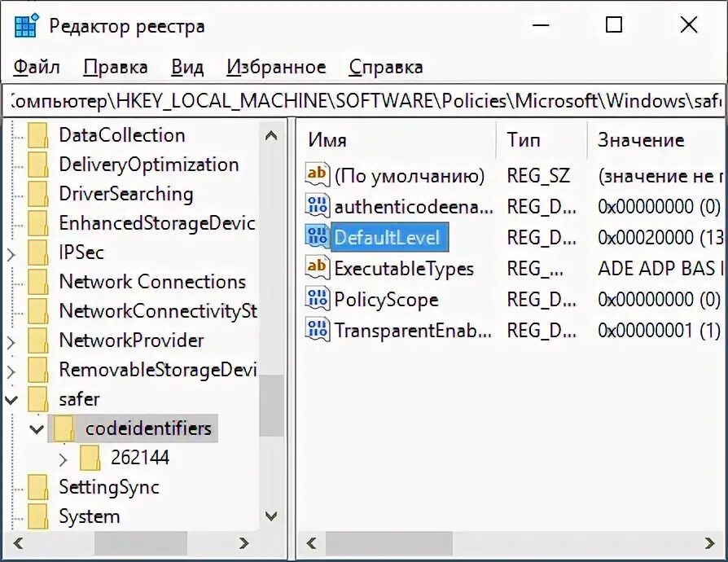
Task: Click the ADE ADP BAS data cell
Action: click(660, 269)
